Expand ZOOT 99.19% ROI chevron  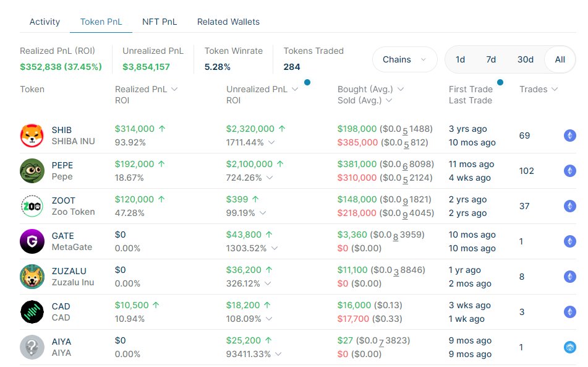tap(263, 213)
